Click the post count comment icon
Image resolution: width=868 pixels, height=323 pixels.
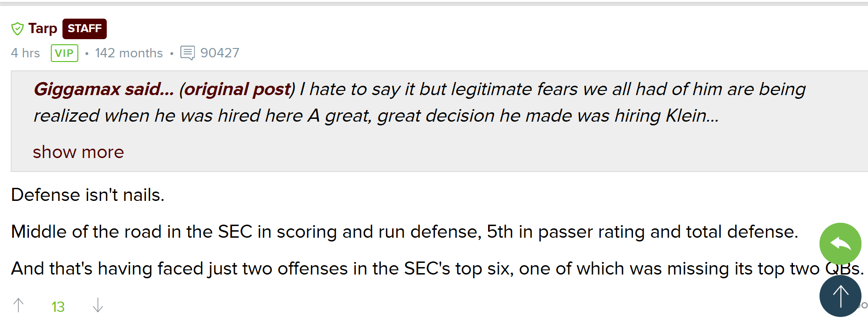[187, 53]
